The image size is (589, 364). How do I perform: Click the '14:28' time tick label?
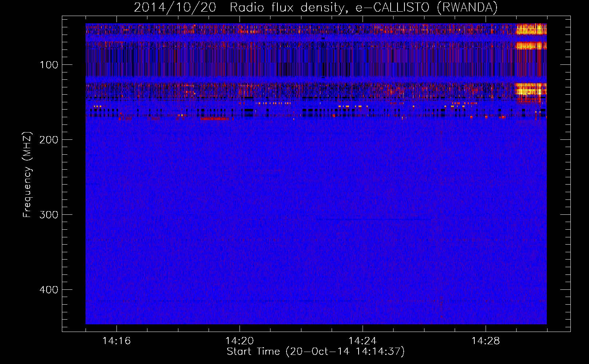click(486, 341)
